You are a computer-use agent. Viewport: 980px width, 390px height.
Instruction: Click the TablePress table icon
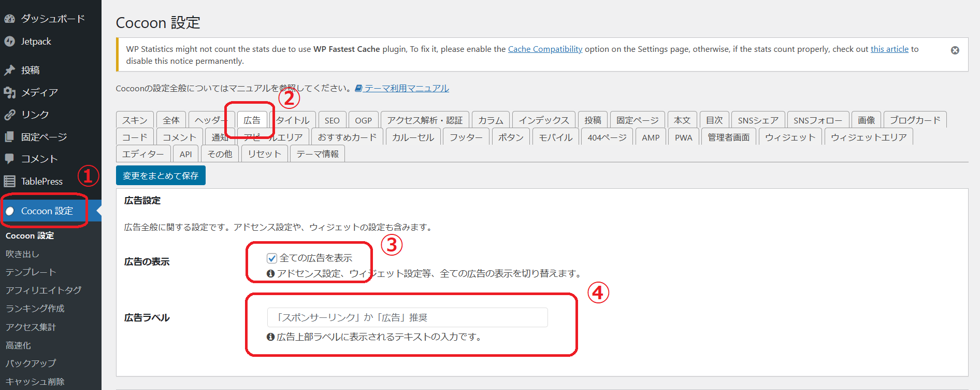(9, 181)
